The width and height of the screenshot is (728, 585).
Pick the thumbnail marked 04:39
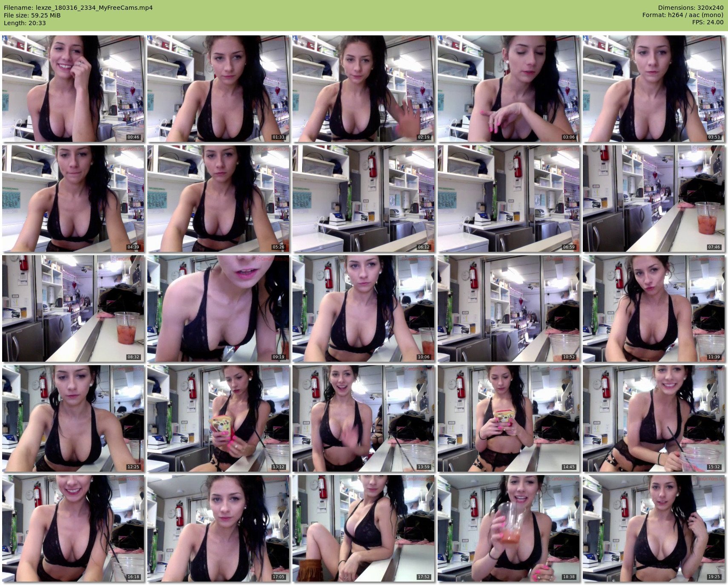(73, 199)
